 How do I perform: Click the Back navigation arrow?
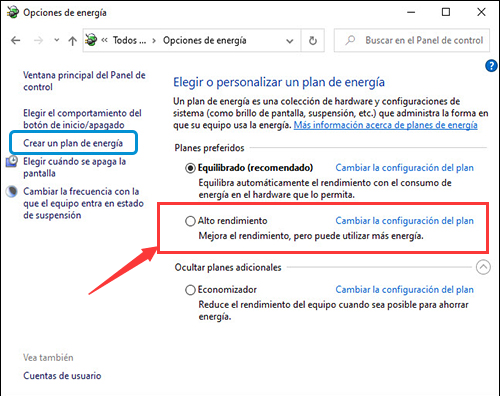coord(16,41)
